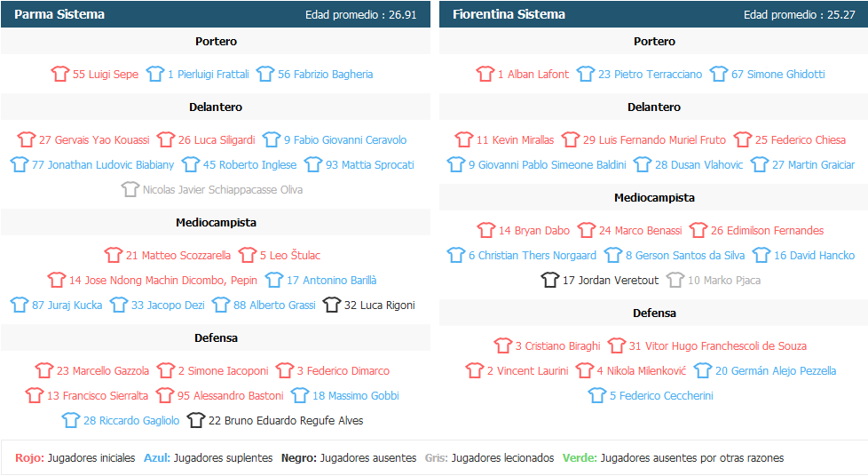The height and width of the screenshot is (476, 868).
Task: Click the Fiorentina Sistema header
Action: [509, 14]
